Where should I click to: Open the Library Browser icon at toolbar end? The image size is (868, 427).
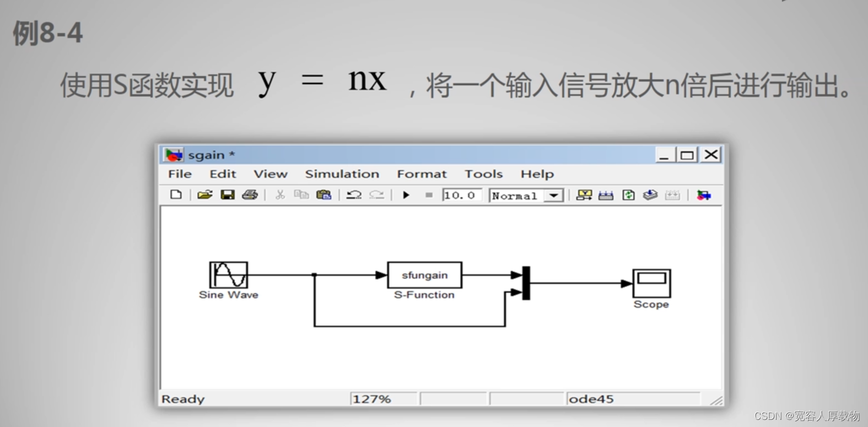(704, 194)
